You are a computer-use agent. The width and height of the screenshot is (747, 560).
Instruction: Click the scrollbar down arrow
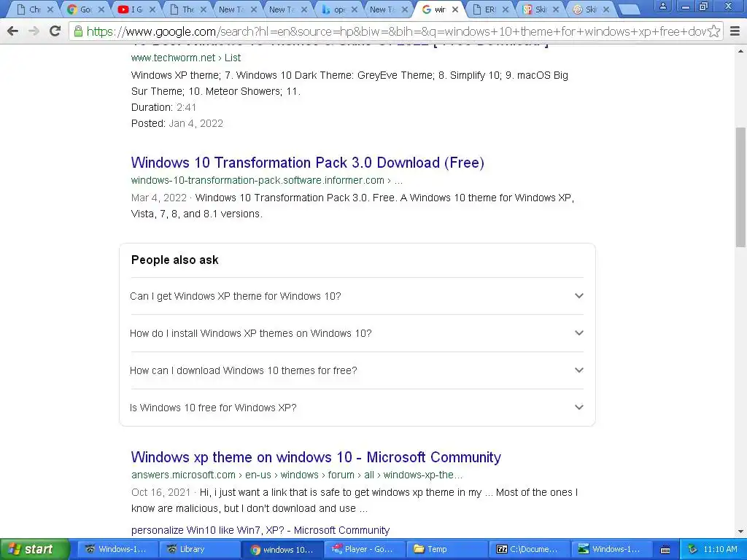pyautogui.click(x=740, y=531)
